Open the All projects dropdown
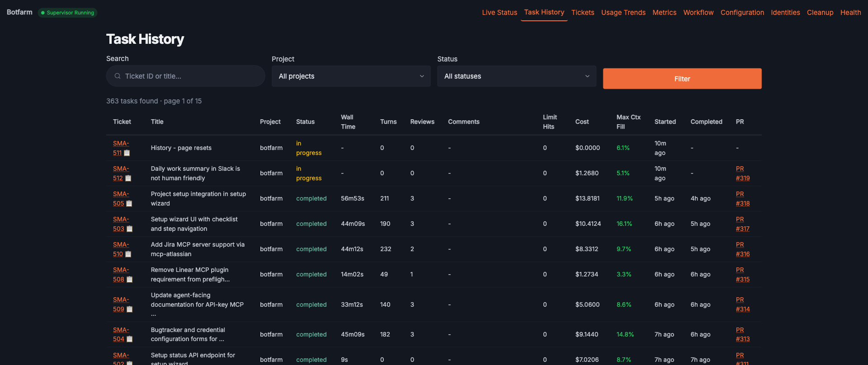The width and height of the screenshot is (868, 365). pos(351,76)
